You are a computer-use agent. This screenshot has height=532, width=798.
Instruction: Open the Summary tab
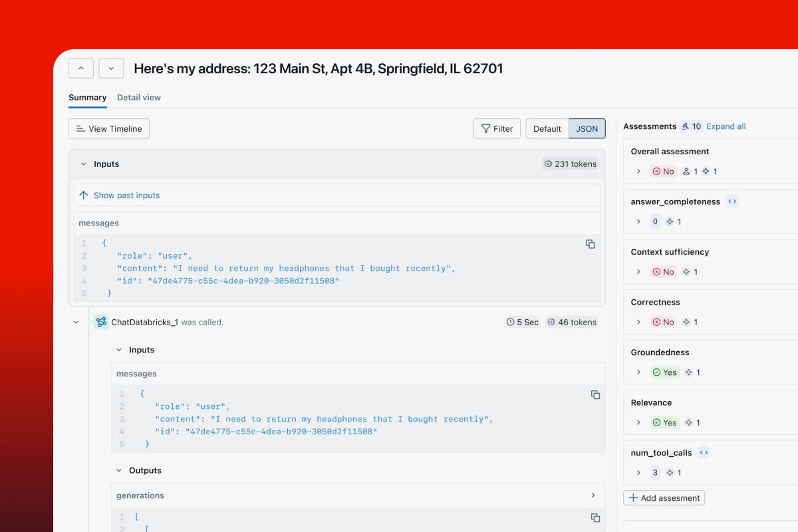(x=87, y=98)
